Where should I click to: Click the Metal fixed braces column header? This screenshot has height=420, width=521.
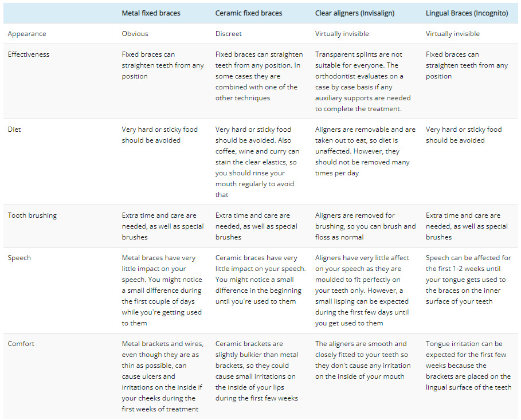pyautogui.click(x=151, y=13)
